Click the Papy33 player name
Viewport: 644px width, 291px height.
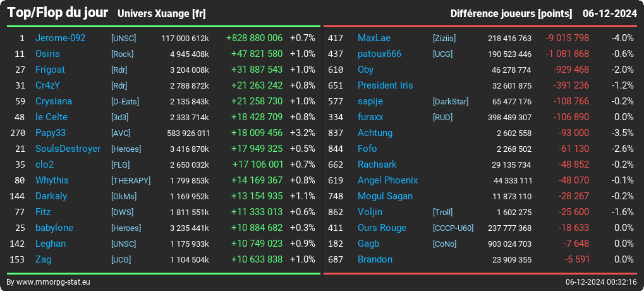point(51,133)
